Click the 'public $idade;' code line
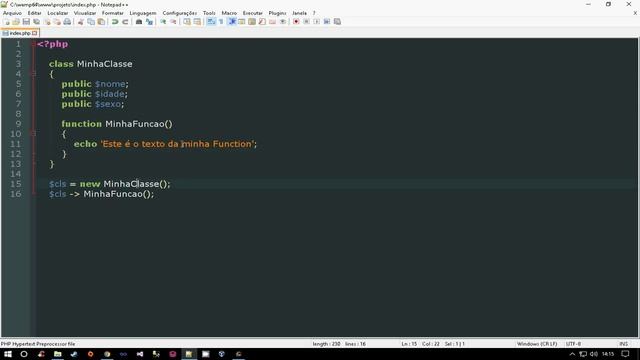 click(x=95, y=94)
